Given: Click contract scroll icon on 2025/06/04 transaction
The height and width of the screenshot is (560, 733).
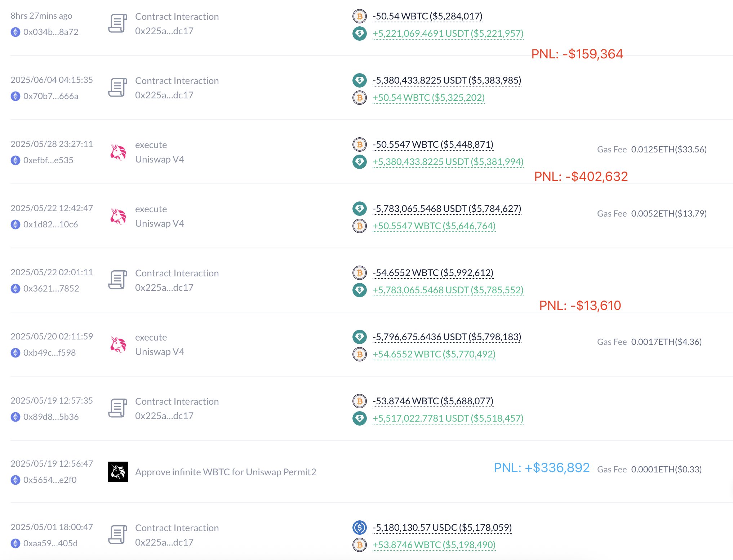Looking at the screenshot, I should pos(118,88).
